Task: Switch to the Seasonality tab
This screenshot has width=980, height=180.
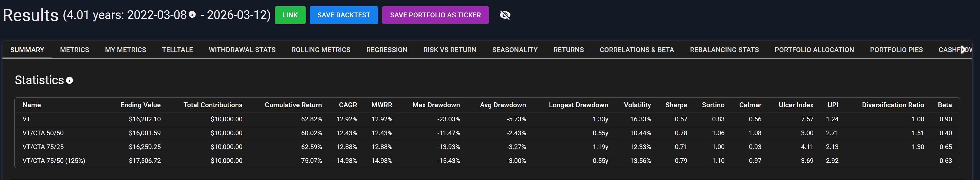Action: pyautogui.click(x=515, y=50)
